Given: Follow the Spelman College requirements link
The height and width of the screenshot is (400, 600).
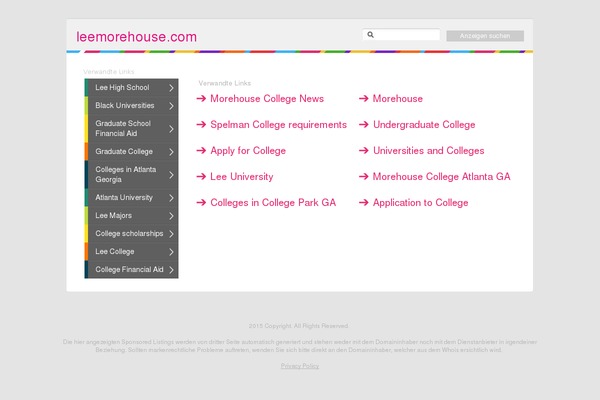Looking at the screenshot, I should (x=279, y=125).
